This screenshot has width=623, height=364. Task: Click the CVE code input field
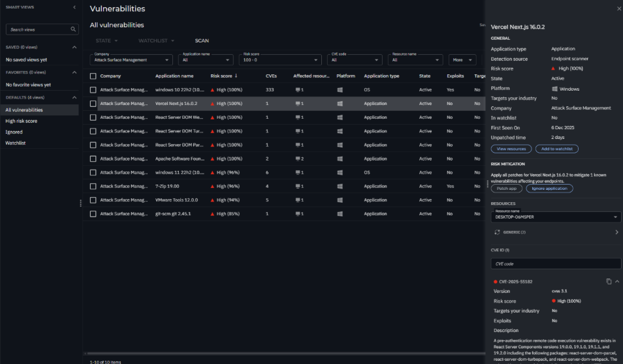click(x=556, y=264)
